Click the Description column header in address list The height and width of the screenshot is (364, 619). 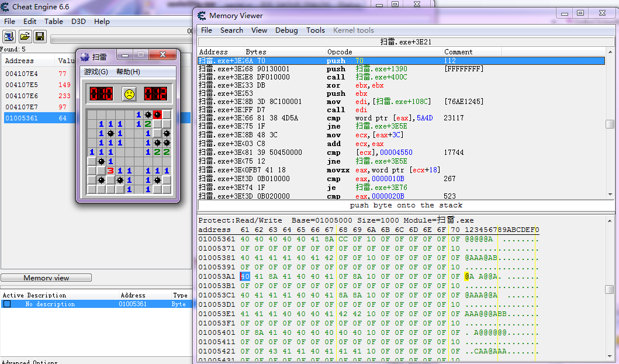46,295
